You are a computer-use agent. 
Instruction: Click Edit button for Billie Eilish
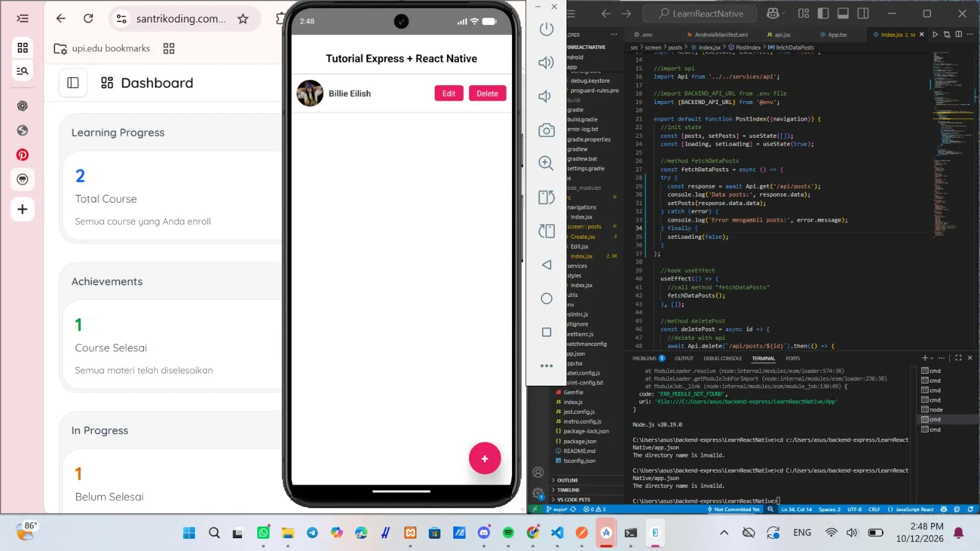point(449,94)
